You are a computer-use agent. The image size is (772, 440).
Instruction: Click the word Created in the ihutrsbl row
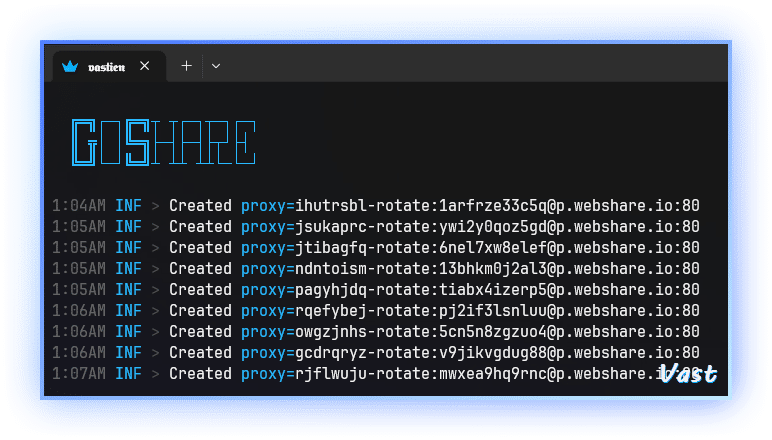[200, 205]
